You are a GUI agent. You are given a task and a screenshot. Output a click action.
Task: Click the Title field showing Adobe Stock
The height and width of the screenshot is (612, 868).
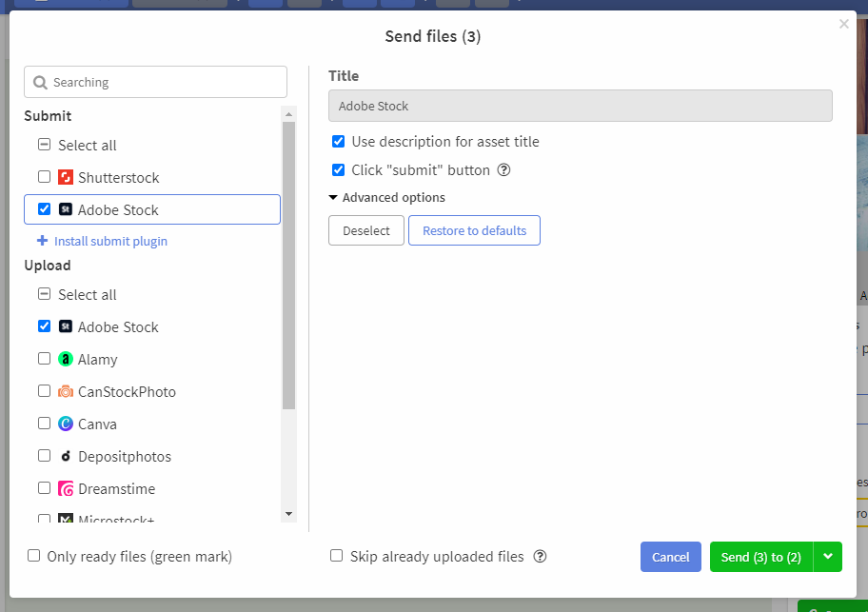tap(581, 106)
